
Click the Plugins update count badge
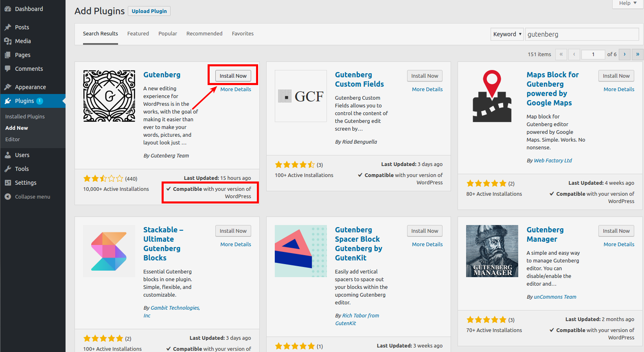click(39, 101)
